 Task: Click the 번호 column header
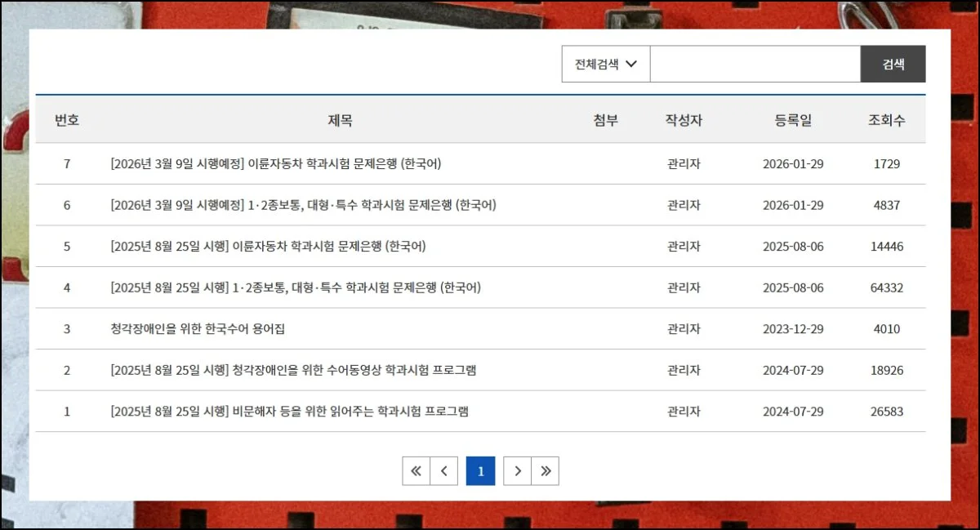coord(67,120)
